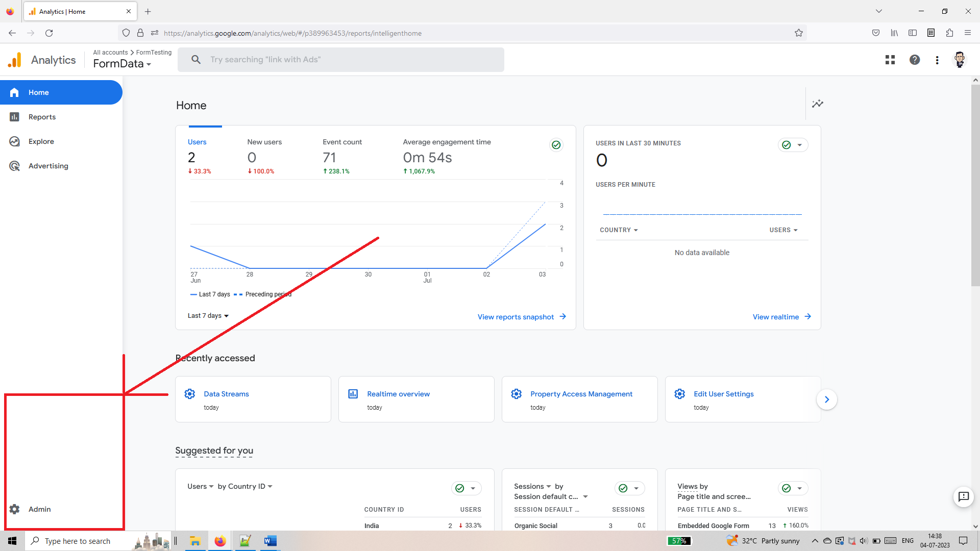Select the Event count metric tab
The width and height of the screenshot is (980, 551).
(x=342, y=156)
